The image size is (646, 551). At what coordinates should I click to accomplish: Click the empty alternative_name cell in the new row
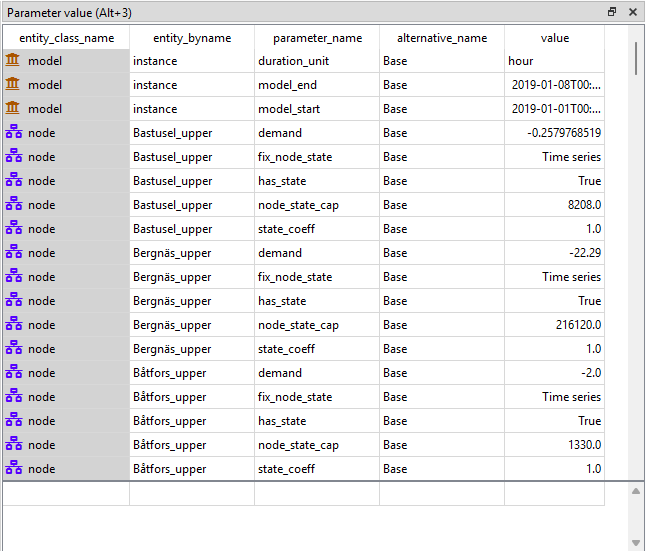(x=442, y=493)
